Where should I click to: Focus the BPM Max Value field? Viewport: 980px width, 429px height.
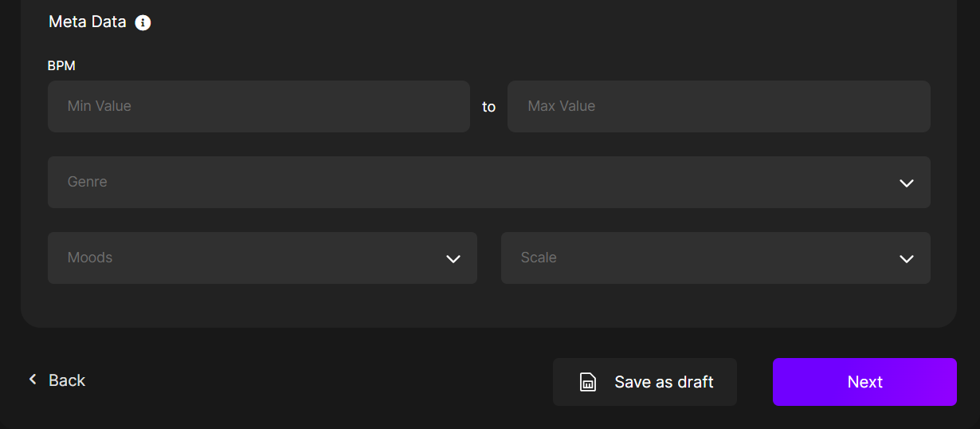point(719,106)
